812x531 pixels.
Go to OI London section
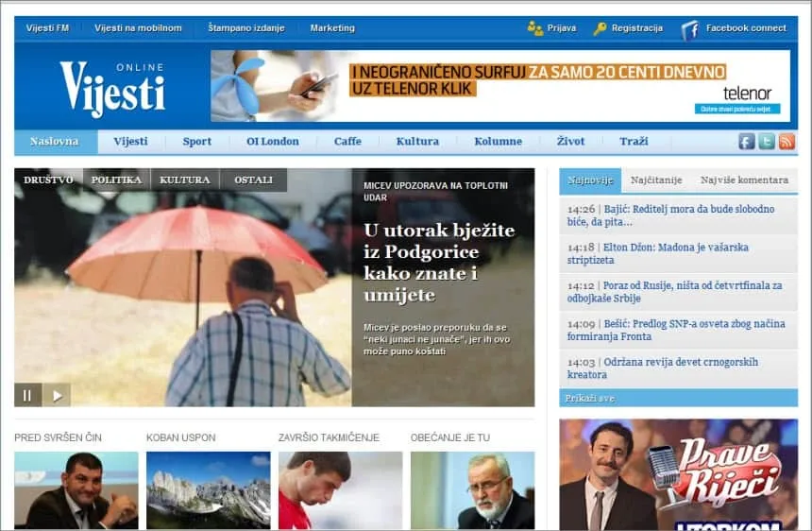272,142
